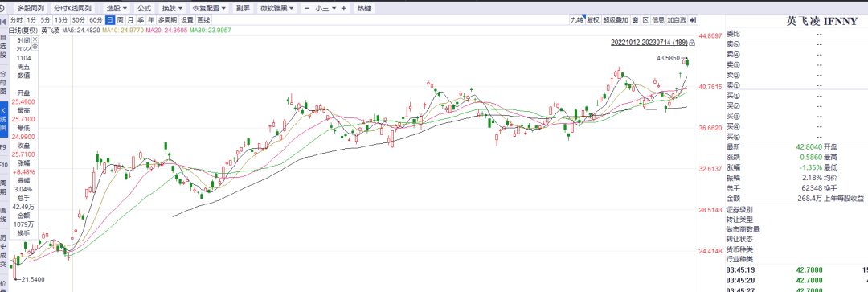Click the latest candlestick near 43.5850
This screenshot has height=292, width=868.
(687, 62)
